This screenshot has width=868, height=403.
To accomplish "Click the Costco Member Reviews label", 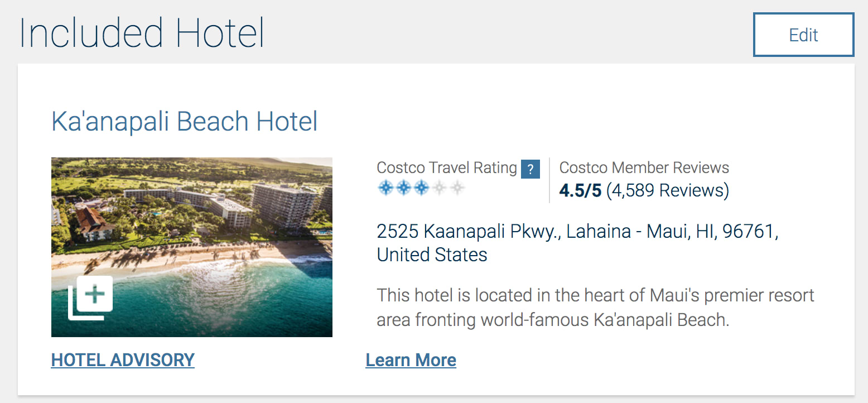I will coord(644,167).
